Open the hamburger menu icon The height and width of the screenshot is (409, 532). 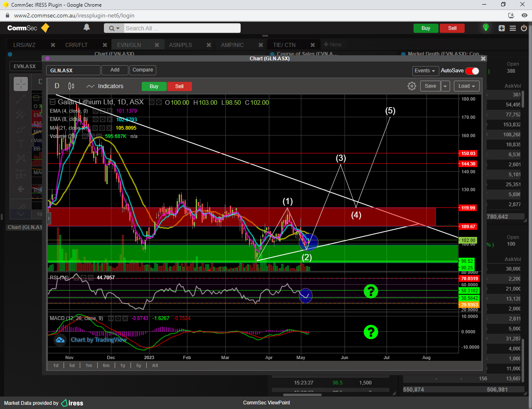[513, 28]
